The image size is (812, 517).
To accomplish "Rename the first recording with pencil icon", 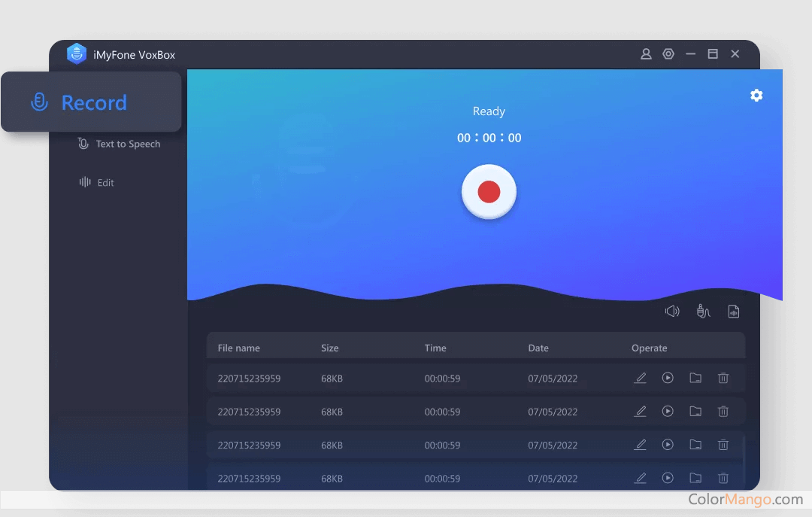I will tap(641, 378).
